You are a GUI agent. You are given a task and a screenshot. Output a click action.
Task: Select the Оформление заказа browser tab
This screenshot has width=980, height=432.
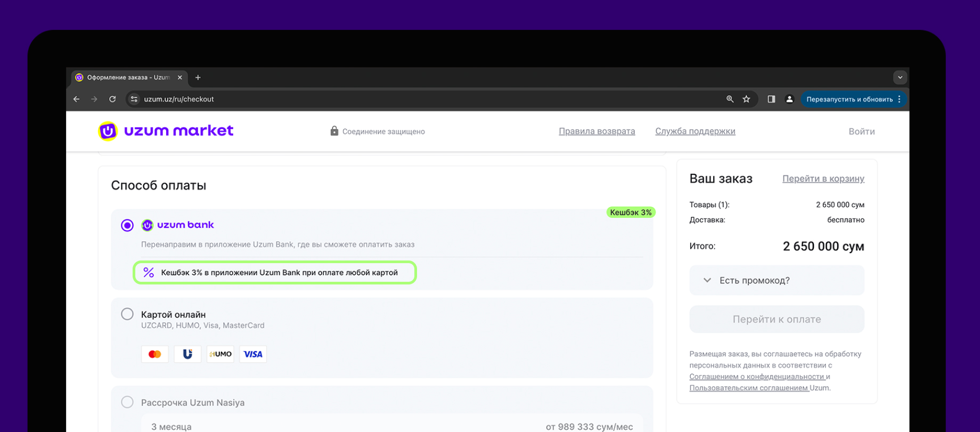tap(129, 77)
